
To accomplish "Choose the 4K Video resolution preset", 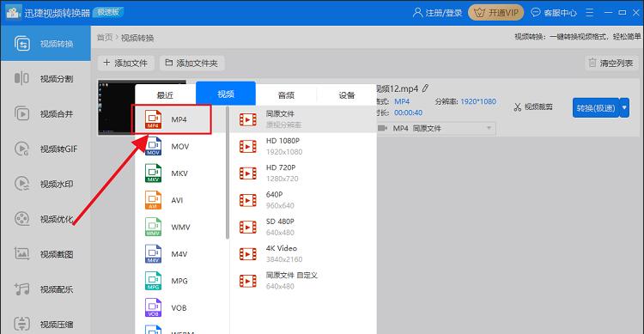I will (303, 254).
